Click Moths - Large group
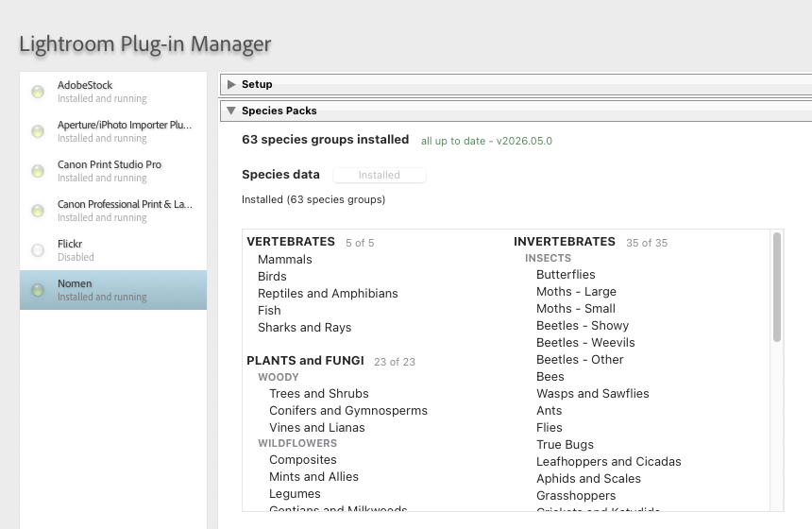812x529 pixels. point(576,292)
